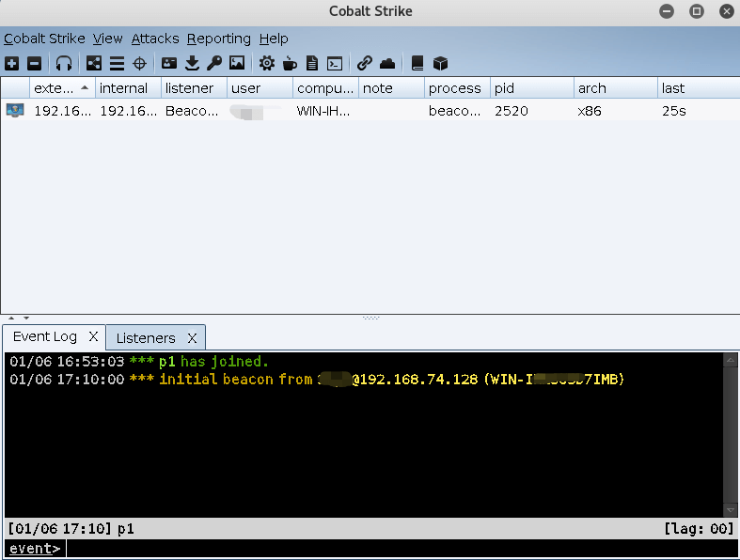Sort by pid column header
The width and height of the screenshot is (740, 560).
coord(532,88)
